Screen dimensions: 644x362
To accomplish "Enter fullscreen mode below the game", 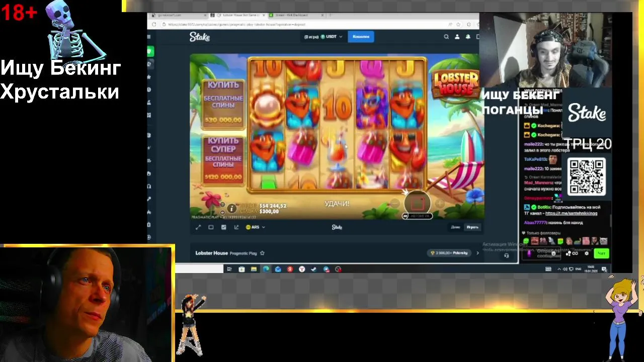I will tap(198, 227).
